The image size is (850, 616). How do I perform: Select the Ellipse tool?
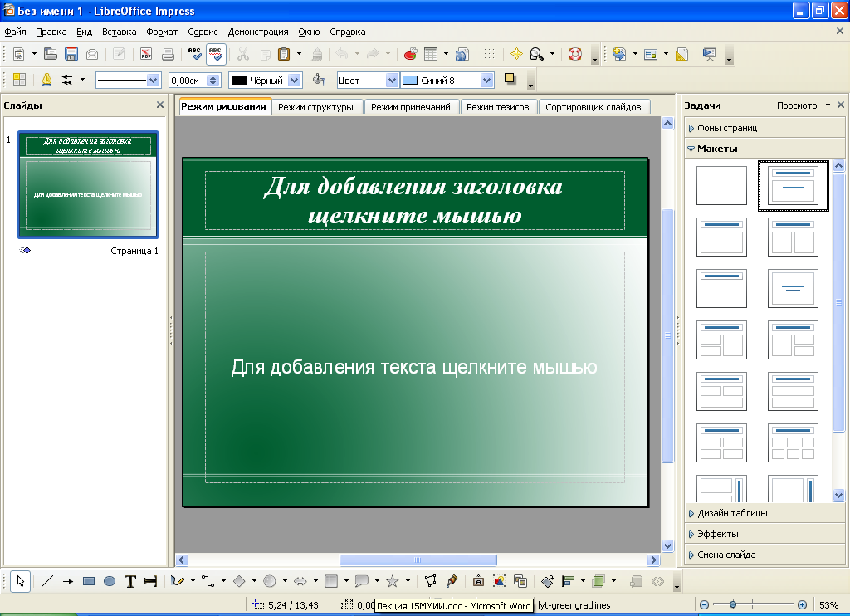(x=110, y=581)
